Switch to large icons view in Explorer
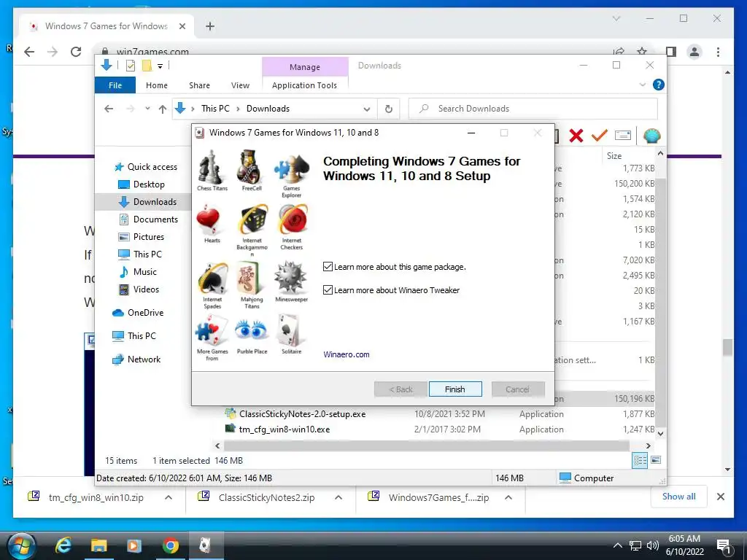Viewport: 747px width, 560px height. click(656, 460)
